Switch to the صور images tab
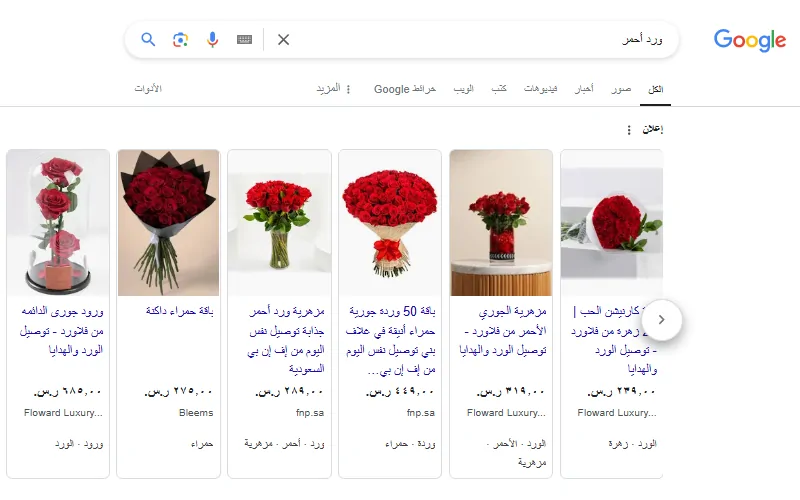The height and width of the screenshot is (500, 800). pyautogui.click(x=621, y=89)
